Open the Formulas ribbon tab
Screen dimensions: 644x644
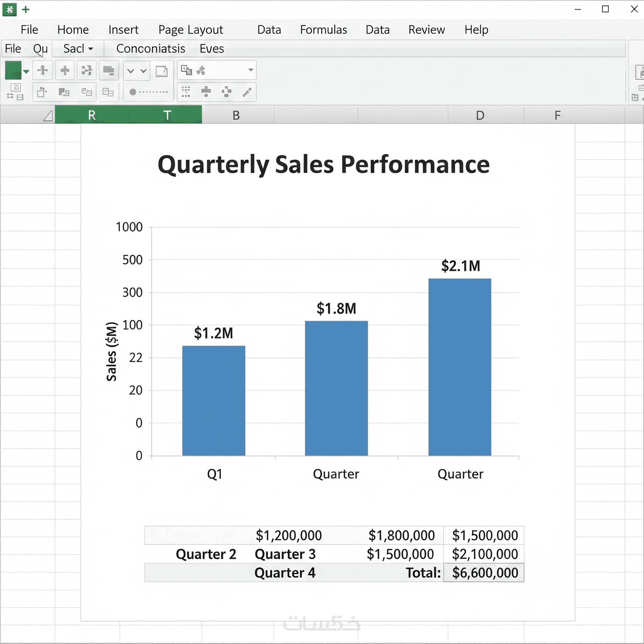point(323,30)
